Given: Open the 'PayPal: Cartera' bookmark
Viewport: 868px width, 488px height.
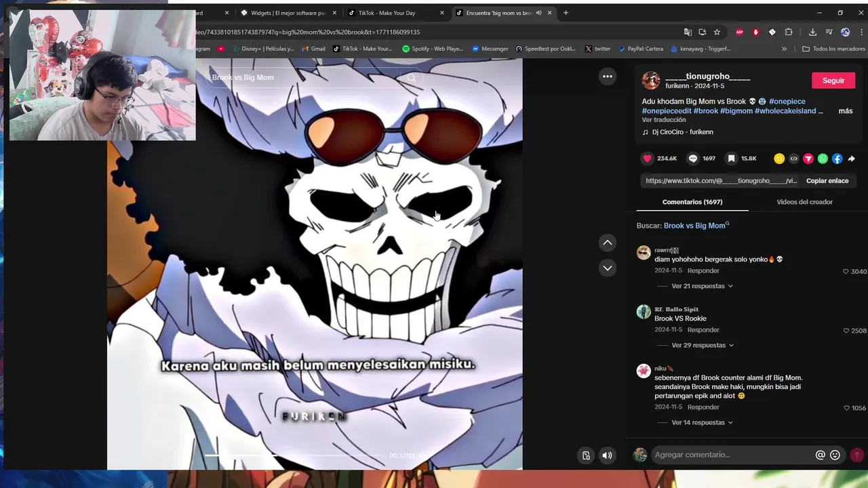Looking at the screenshot, I should [641, 49].
